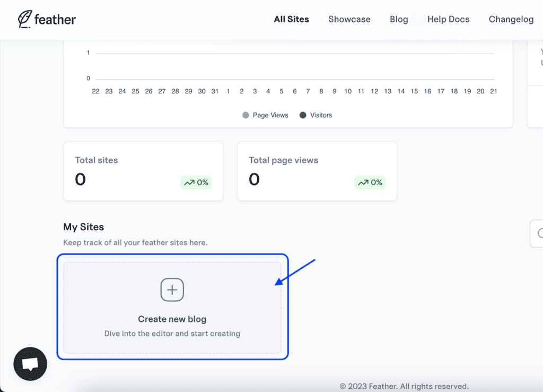Open the Showcase page from navigation
543x392 pixels.
point(349,19)
